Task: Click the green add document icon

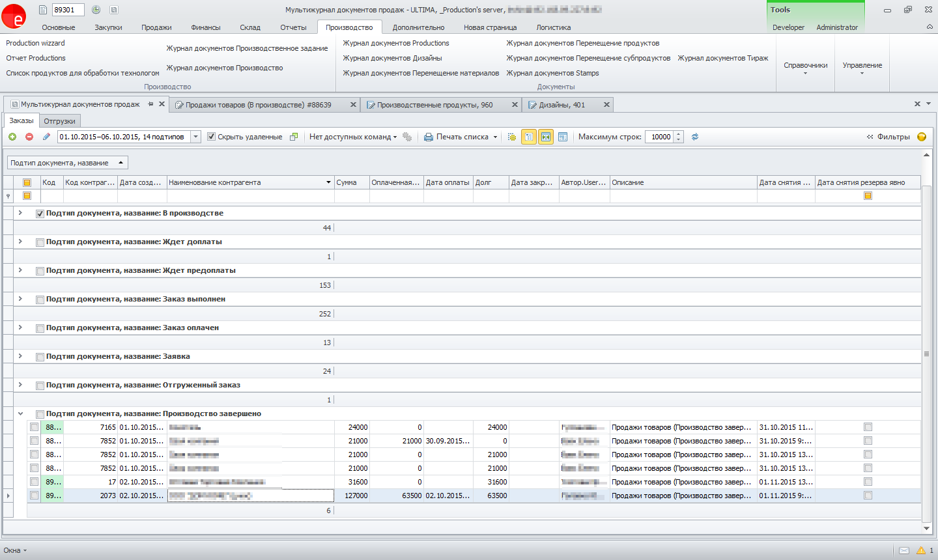Action: click(12, 137)
